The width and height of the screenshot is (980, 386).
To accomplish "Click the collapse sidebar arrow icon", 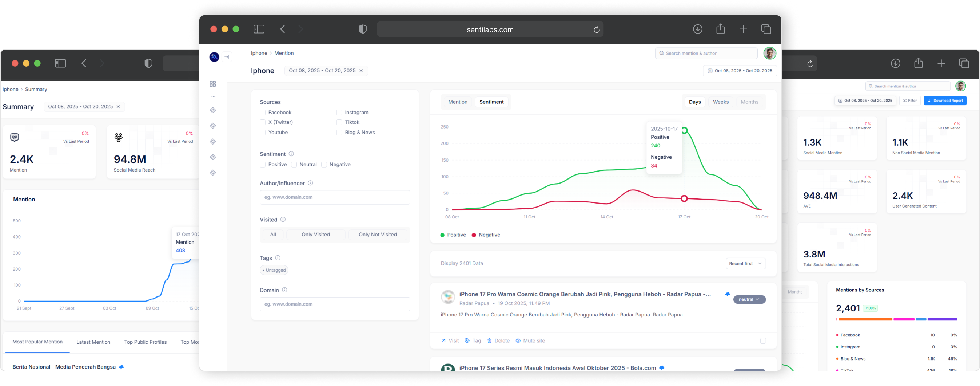I will click(x=227, y=56).
